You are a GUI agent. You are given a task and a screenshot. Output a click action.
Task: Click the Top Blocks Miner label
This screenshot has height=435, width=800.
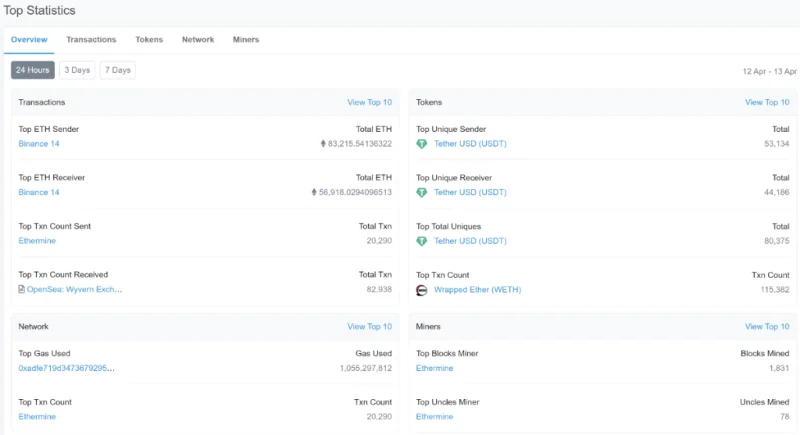point(447,353)
